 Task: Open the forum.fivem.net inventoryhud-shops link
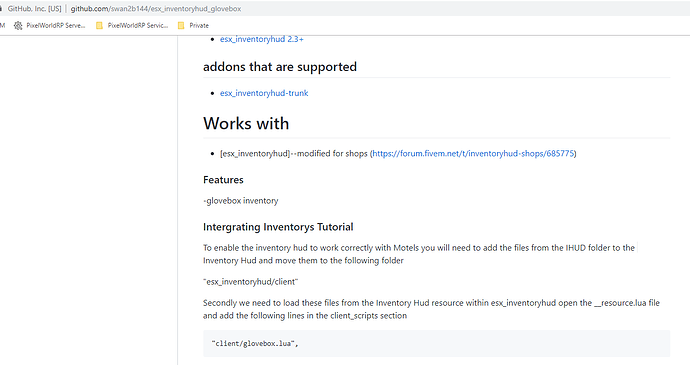473,153
